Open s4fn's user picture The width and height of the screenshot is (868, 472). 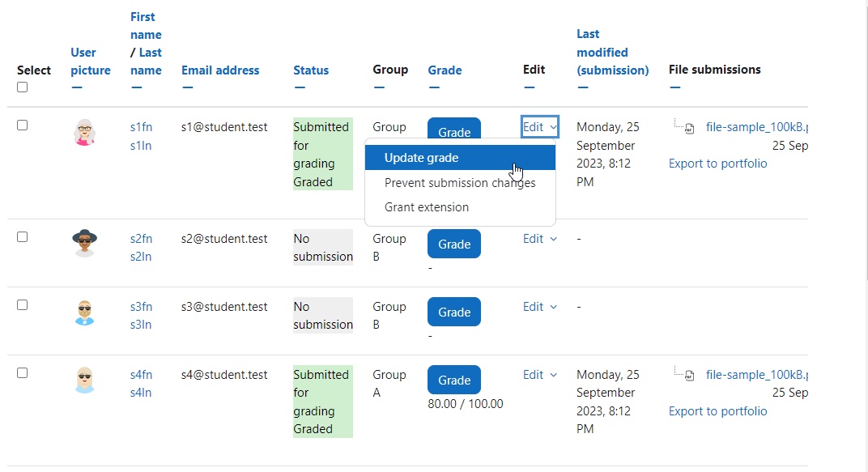[85, 381]
